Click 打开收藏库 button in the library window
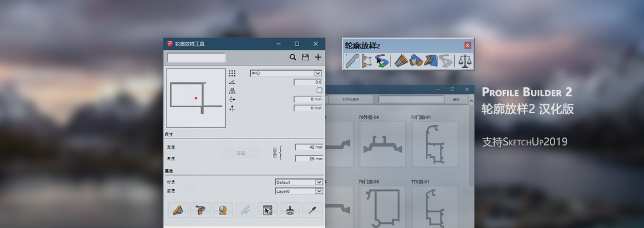 (350, 99)
